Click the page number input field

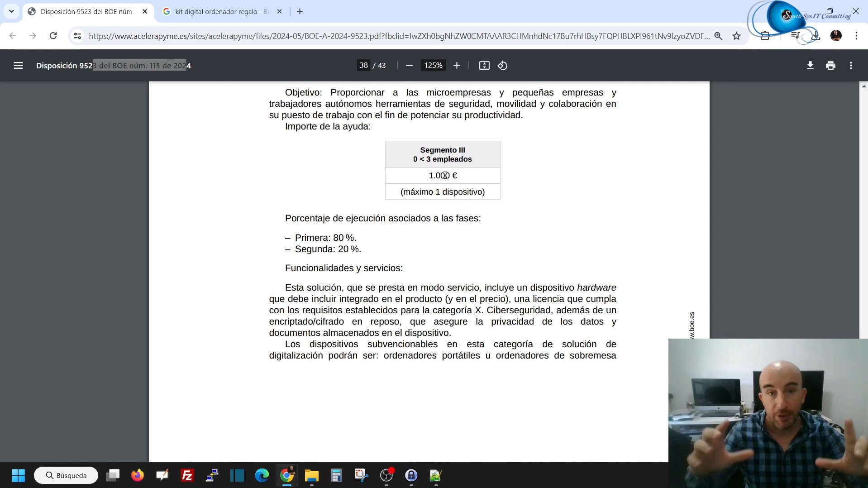[363, 66]
